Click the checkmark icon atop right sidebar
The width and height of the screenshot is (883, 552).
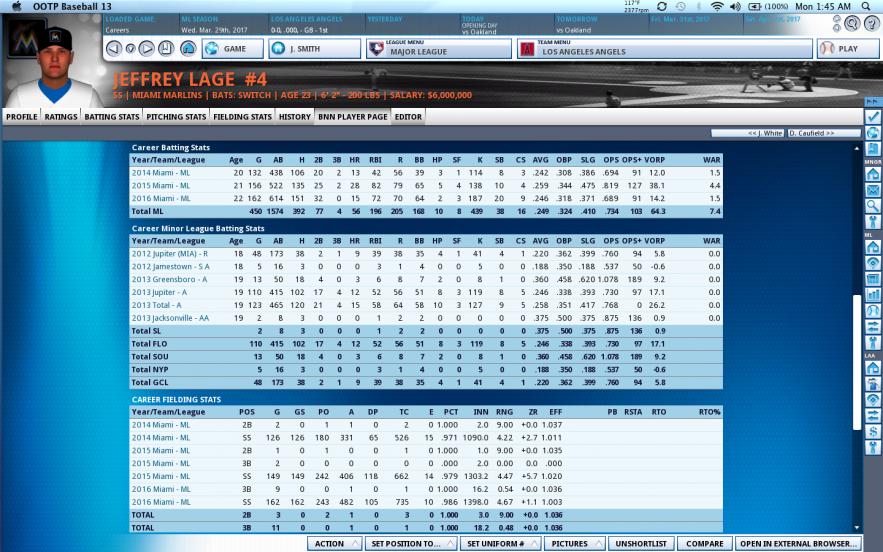coord(873,117)
